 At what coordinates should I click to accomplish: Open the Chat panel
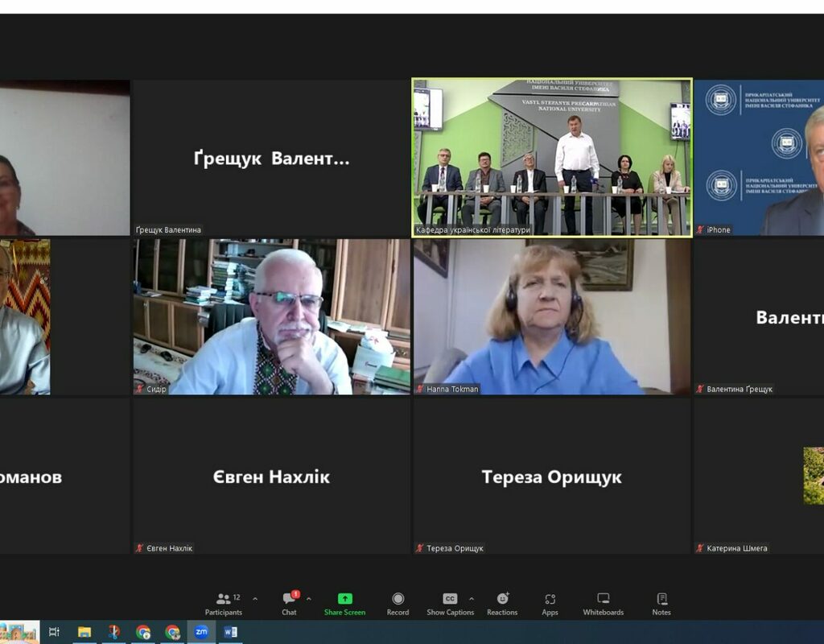pyautogui.click(x=289, y=604)
